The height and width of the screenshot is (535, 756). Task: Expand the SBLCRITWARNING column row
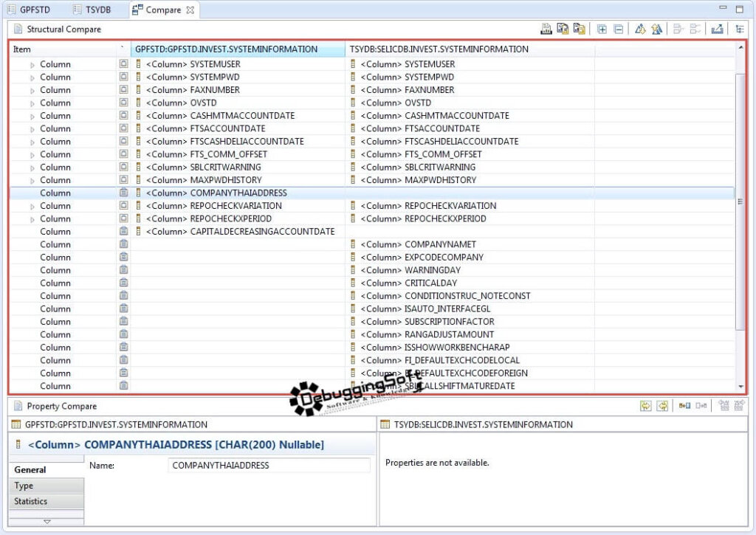coord(32,168)
